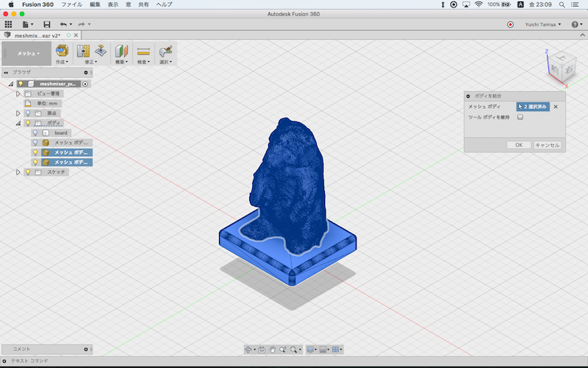This screenshot has height=368, width=588.
Task: Expand the ビュー管理 folder
Action: 18,93
